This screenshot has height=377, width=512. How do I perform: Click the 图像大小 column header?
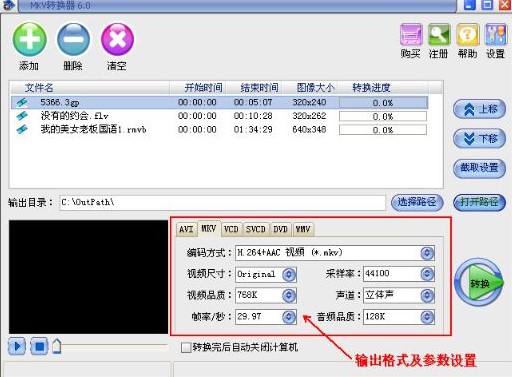point(315,88)
